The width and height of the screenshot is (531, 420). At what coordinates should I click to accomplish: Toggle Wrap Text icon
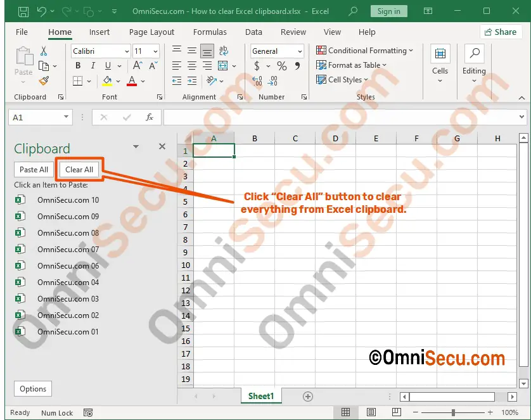click(x=224, y=51)
